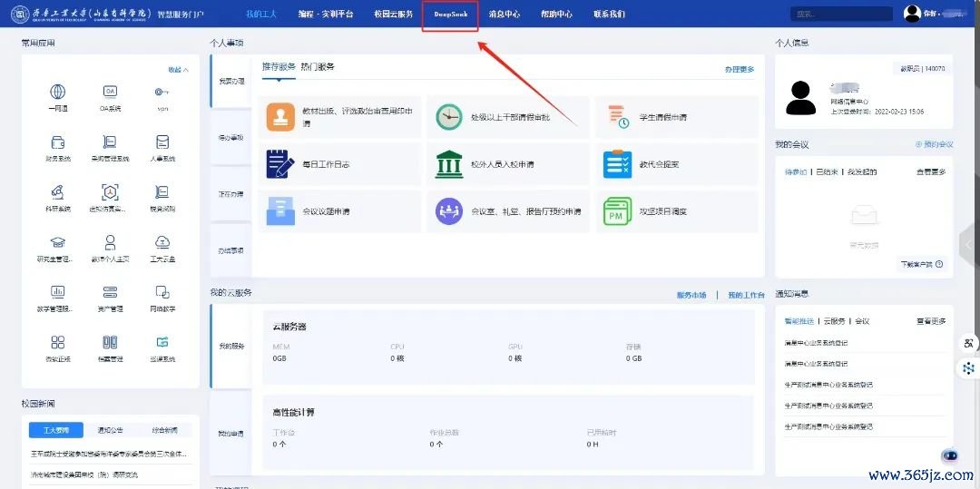Image resolution: width=980 pixels, height=489 pixels.
Task: Open 校园云服务 in top navigation
Action: (x=393, y=14)
